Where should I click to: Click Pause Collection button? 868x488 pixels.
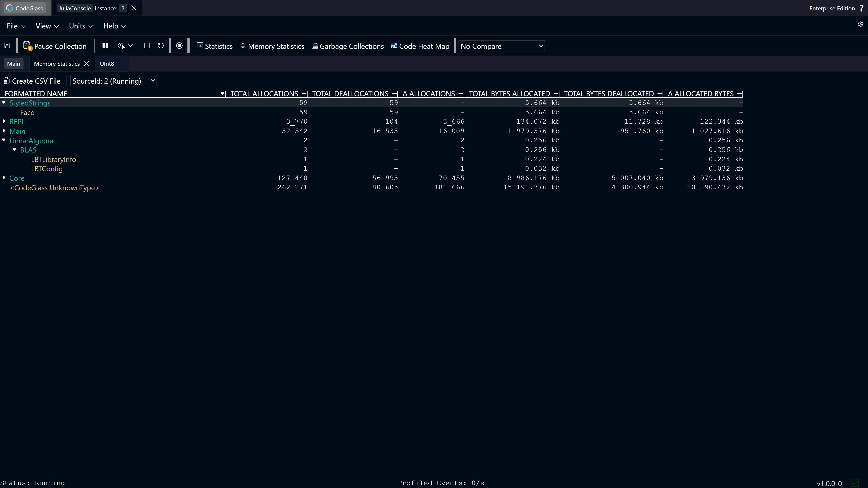point(55,46)
